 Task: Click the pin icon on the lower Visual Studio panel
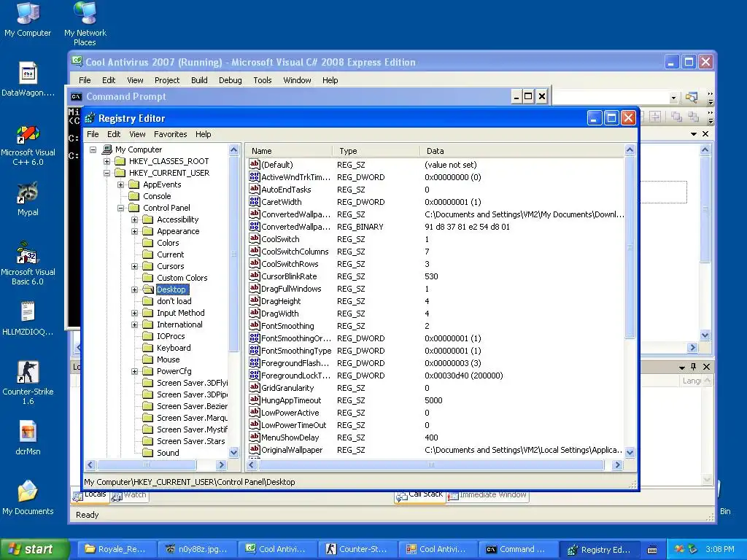[x=694, y=367]
